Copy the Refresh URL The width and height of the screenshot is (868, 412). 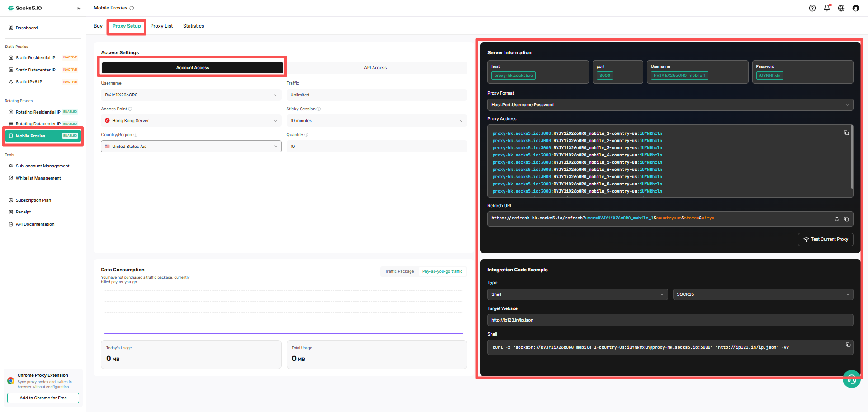pos(846,219)
